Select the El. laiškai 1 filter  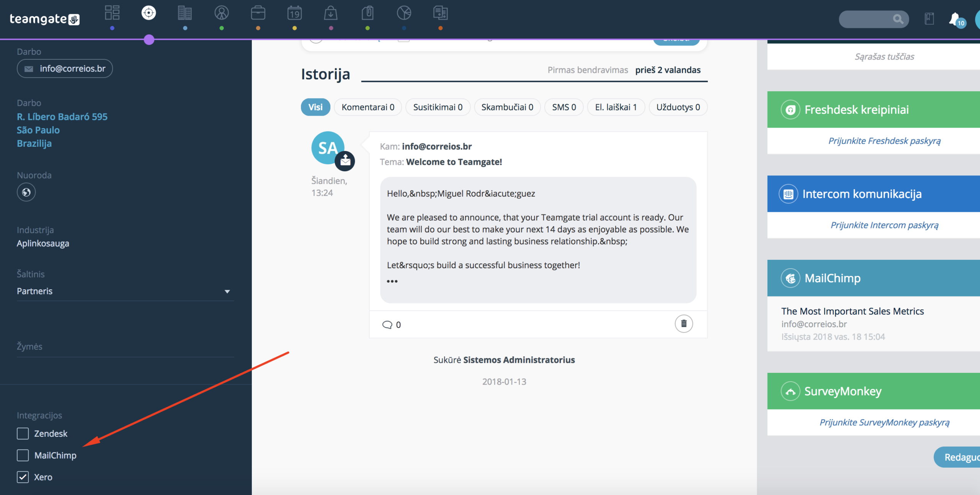tap(616, 107)
